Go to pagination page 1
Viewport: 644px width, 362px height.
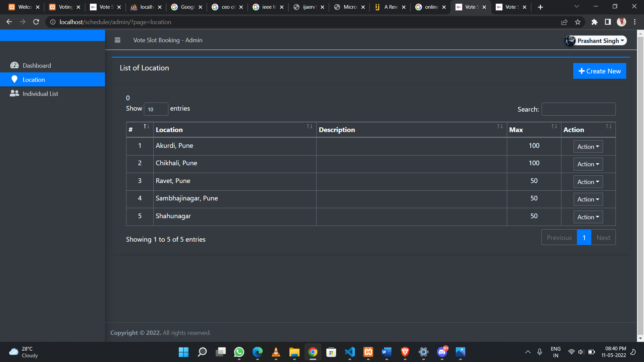coord(584,237)
